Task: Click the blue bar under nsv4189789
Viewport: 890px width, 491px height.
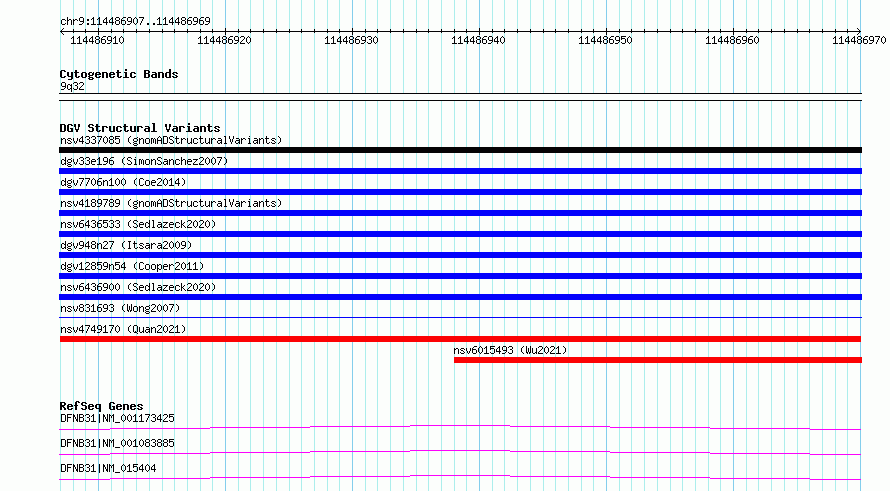Action: click(x=460, y=213)
